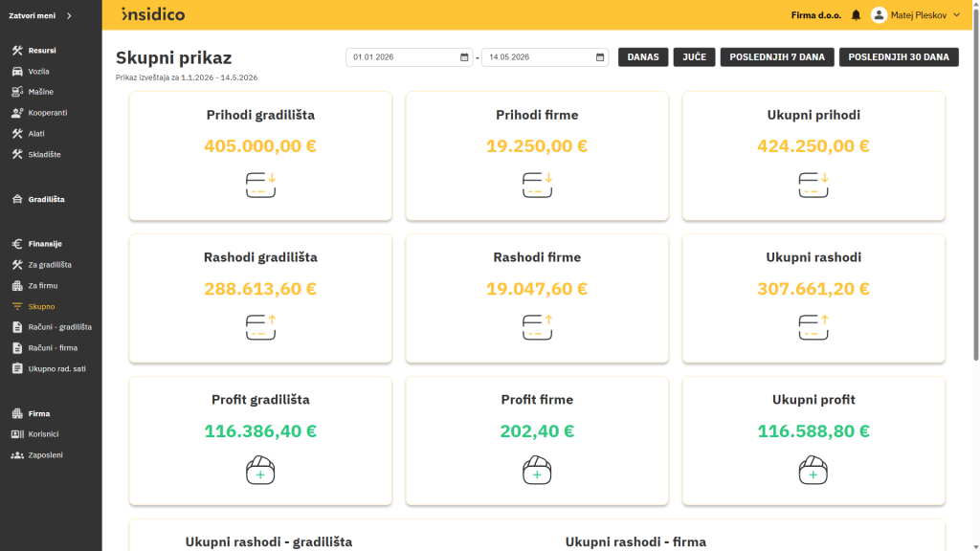Click the wallet icon under Prihodi firme
The width and height of the screenshot is (980, 551).
(537, 185)
